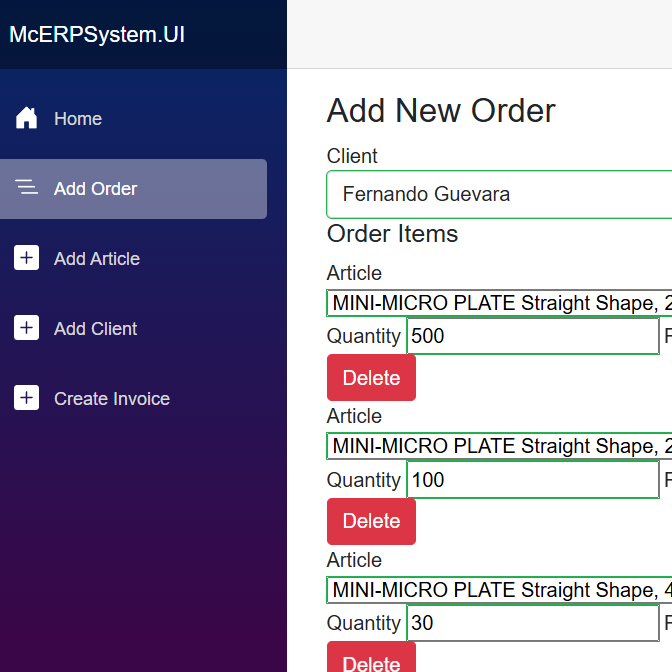Open the Create Invoice page label

click(x=112, y=399)
